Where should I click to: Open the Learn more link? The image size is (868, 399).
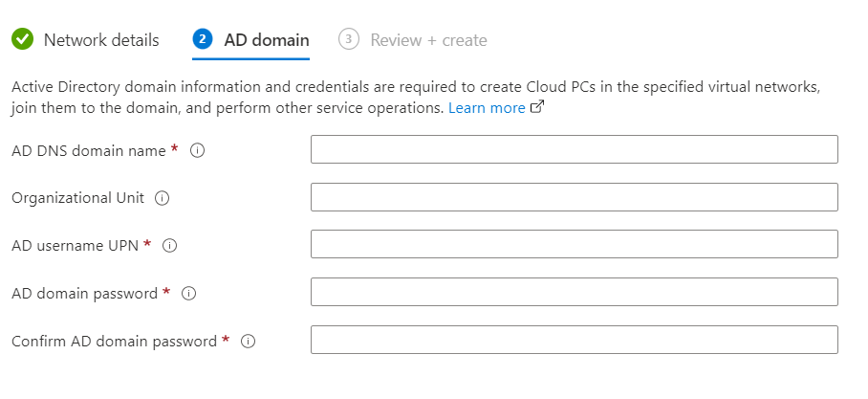click(487, 108)
